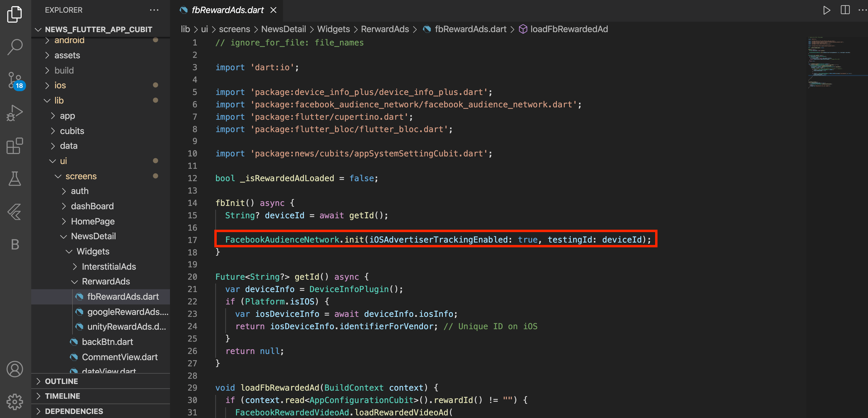Screen dimensions: 868x418
Task: Open the Testing flask icon view
Action: (15, 179)
